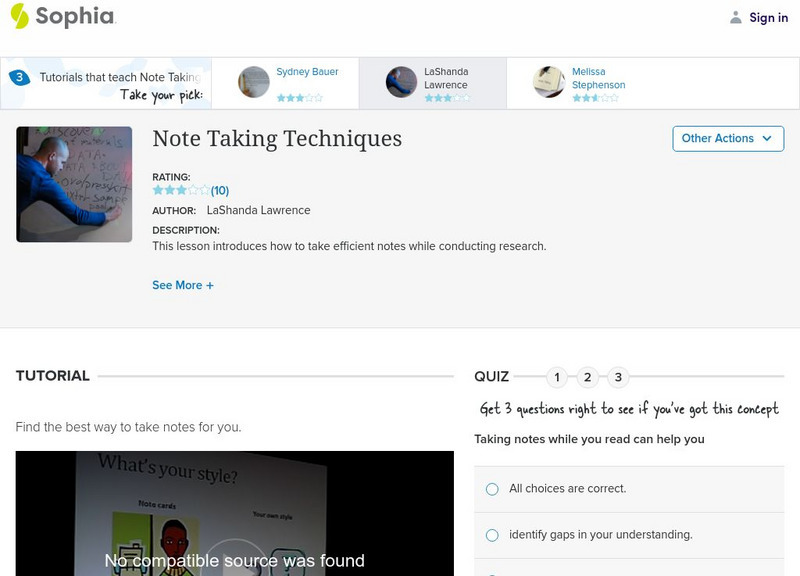Open the Other Actions dropdown

click(x=728, y=139)
